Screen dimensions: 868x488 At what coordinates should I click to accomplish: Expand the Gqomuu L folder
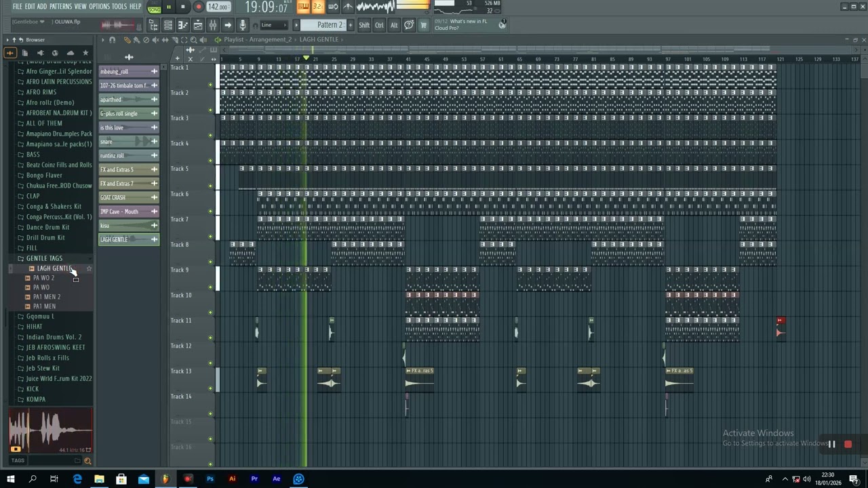tap(39, 317)
